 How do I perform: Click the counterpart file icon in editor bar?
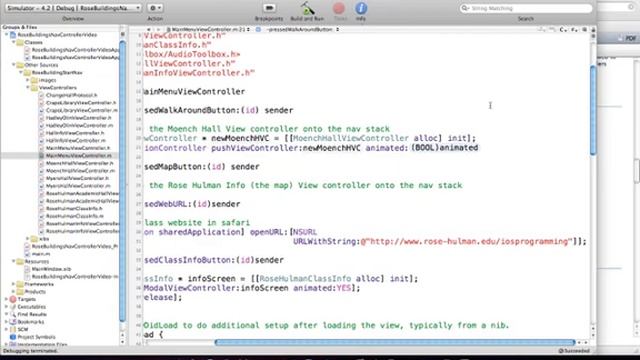[584, 30]
